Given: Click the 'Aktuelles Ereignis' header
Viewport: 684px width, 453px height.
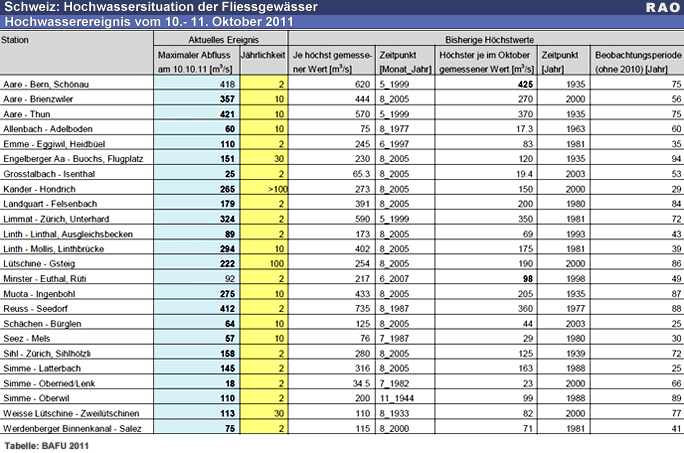Looking at the screenshot, I should pyautogui.click(x=223, y=40).
